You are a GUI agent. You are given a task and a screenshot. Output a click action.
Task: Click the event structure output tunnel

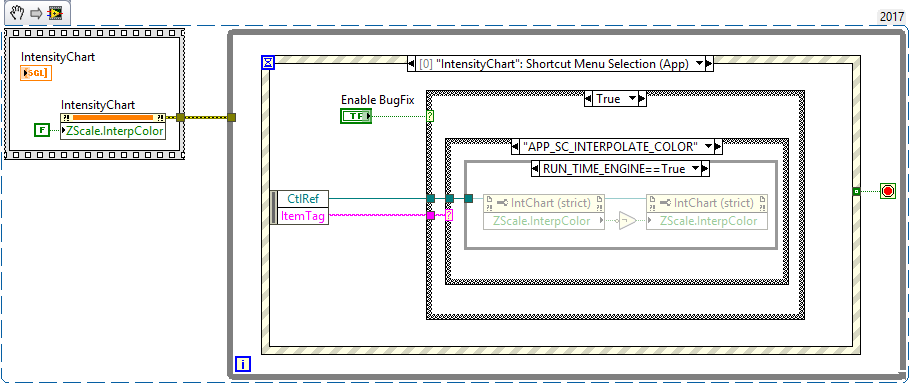[x=856, y=191]
